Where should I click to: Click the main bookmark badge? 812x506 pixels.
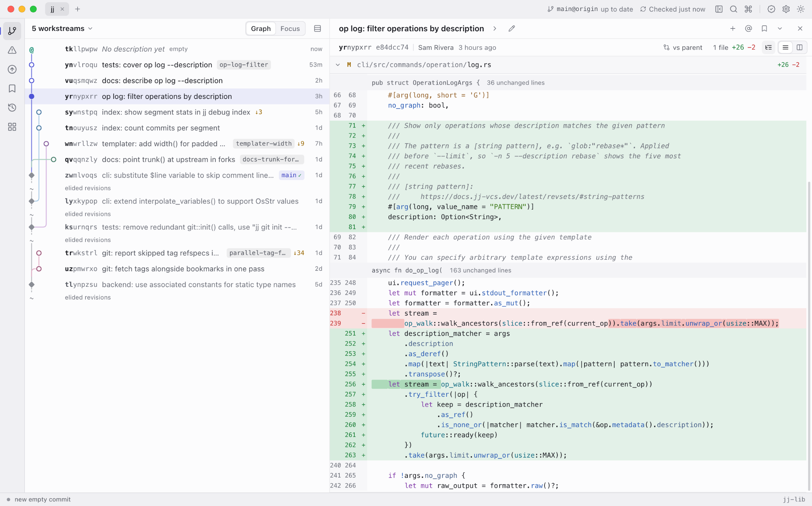click(291, 175)
